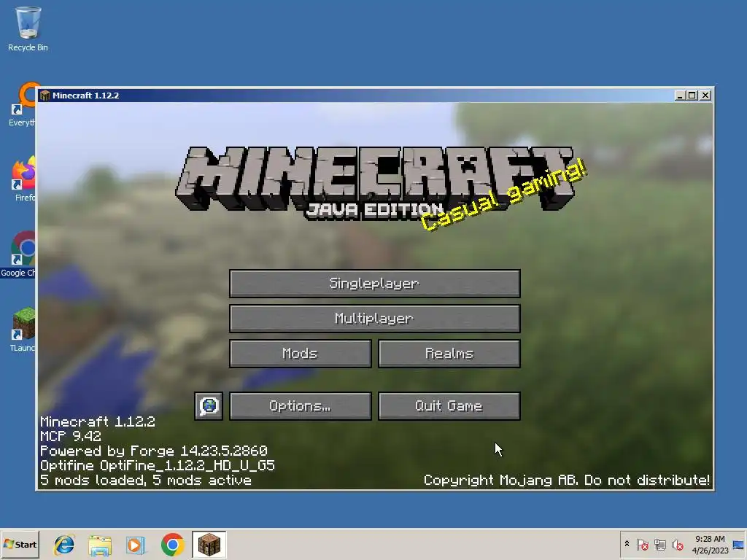Switch to Minecraft taskbar button

209,545
